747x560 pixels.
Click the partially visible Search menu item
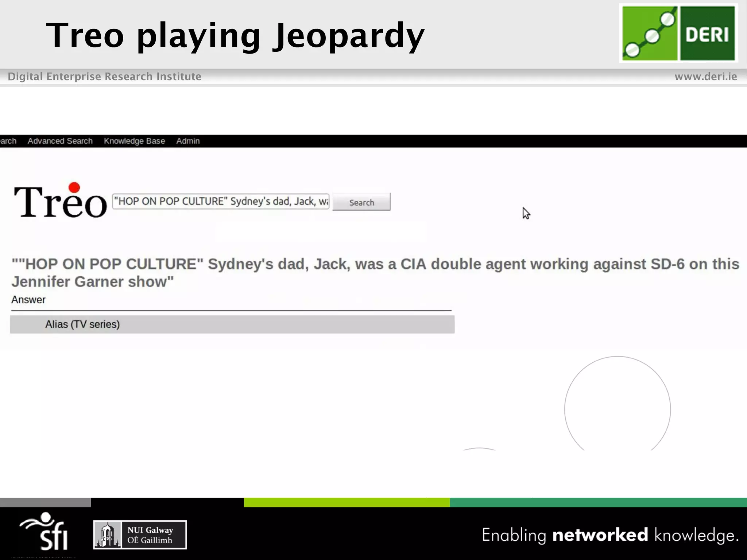tap(8, 141)
